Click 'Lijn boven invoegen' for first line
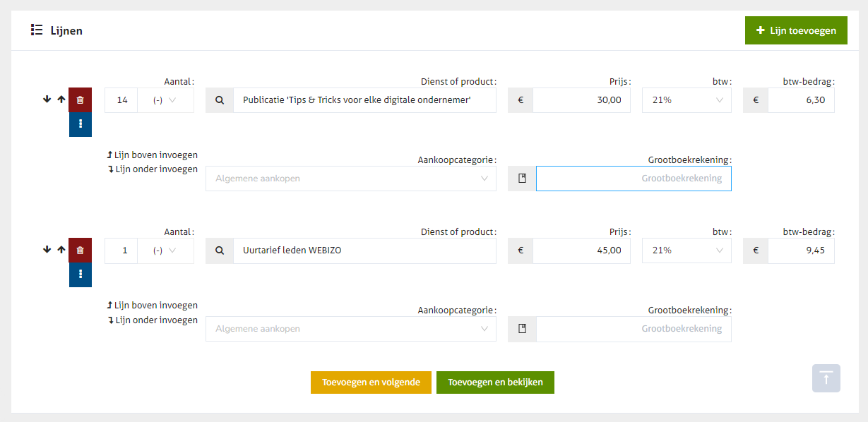Screen dimensions: 868x422 pos(153,155)
